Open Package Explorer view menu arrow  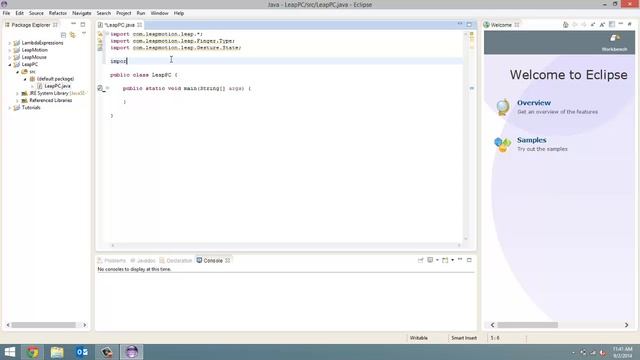[84, 34]
